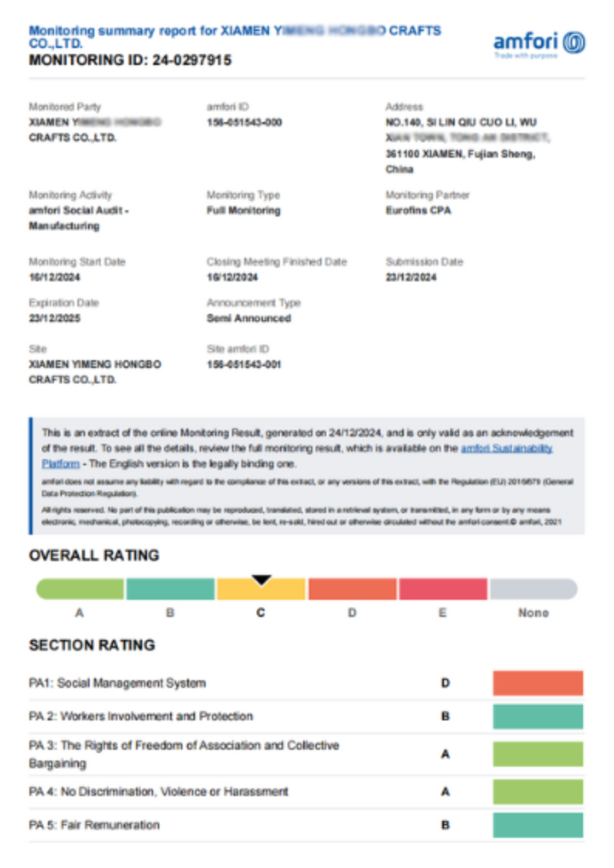Click the green swatch for PA 4 rating
This screenshot has width=614, height=868.
tap(538, 791)
